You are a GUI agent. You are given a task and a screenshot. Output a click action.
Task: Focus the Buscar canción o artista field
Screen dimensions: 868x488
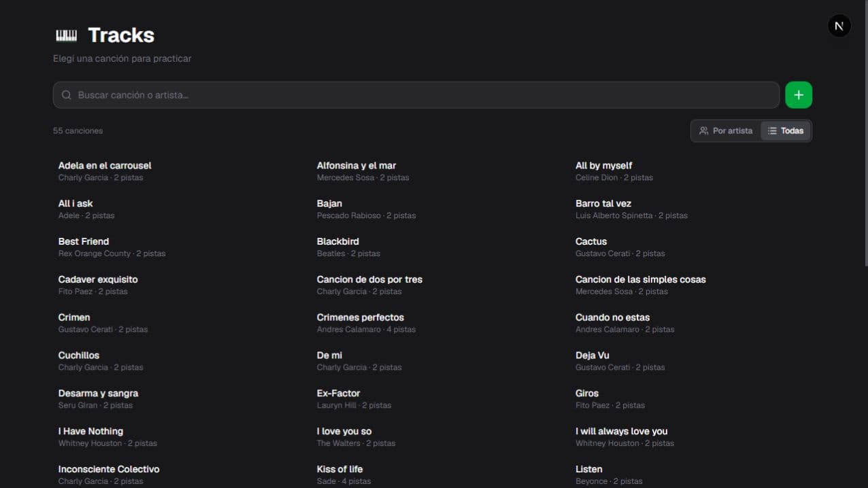(416, 95)
